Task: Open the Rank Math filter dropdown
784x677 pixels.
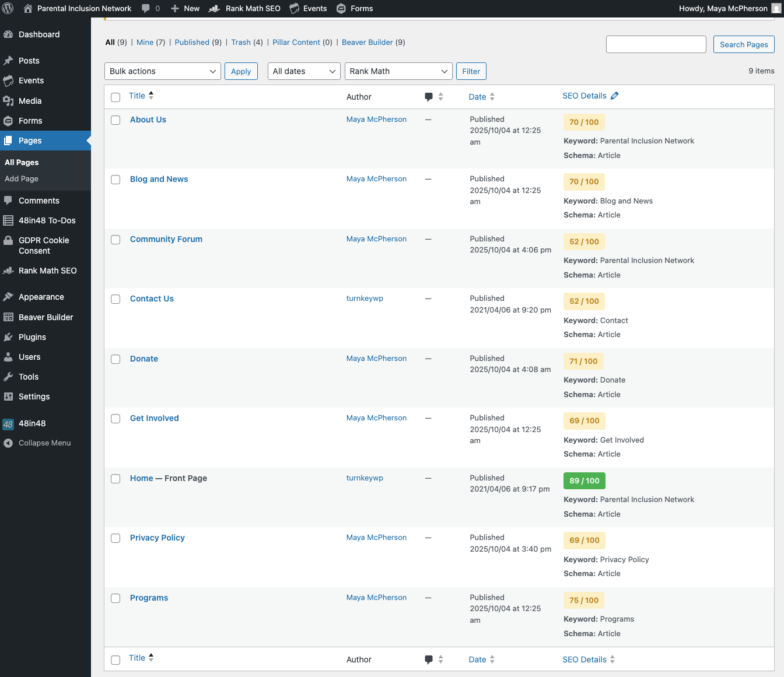Action: [x=398, y=71]
